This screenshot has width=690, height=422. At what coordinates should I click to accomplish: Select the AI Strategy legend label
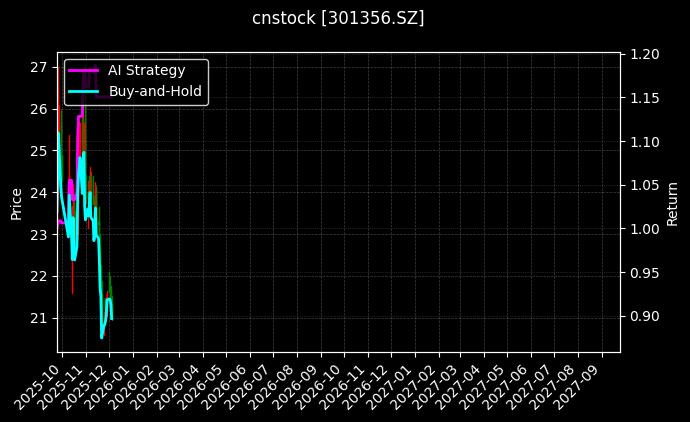click(146, 70)
